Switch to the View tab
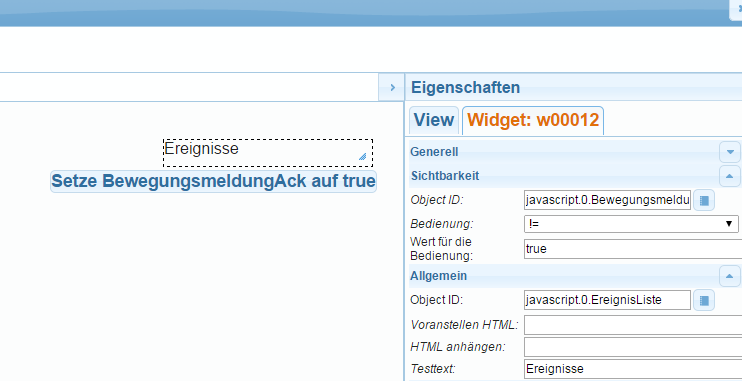The image size is (742, 381). (434, 120)
